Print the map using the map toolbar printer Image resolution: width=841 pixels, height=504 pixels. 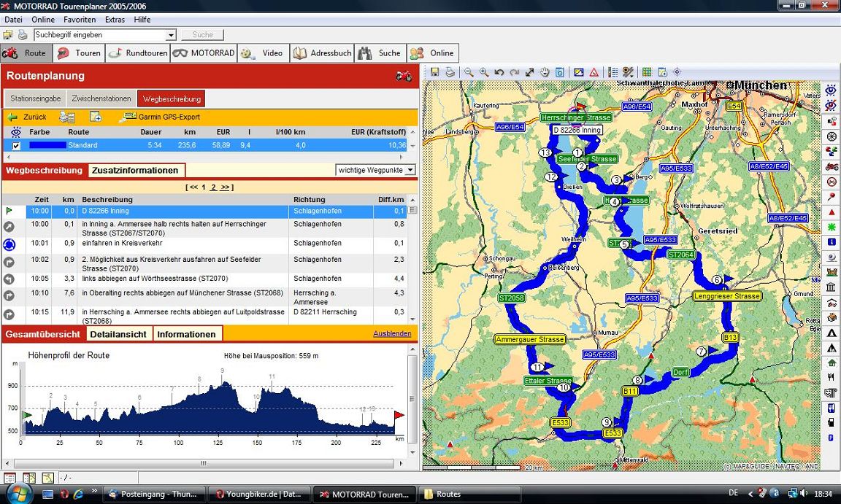tap(450, 72)
